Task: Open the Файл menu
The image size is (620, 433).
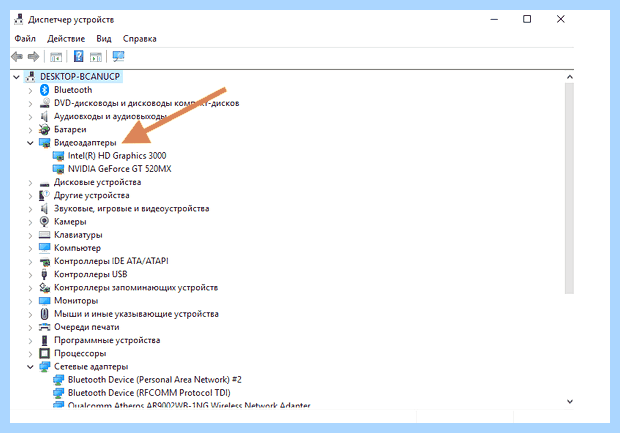Action: click(x=25, y=39)
